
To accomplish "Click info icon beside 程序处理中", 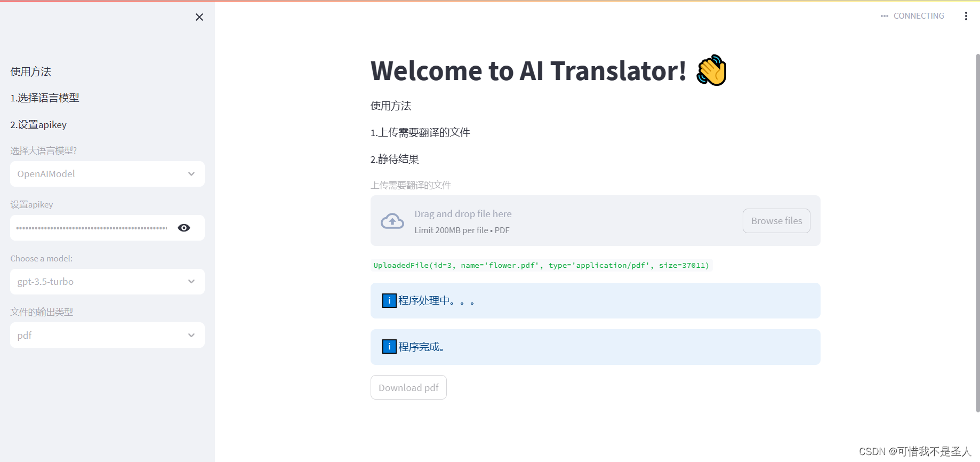I will pyautogui.click(x=389, y=301).
